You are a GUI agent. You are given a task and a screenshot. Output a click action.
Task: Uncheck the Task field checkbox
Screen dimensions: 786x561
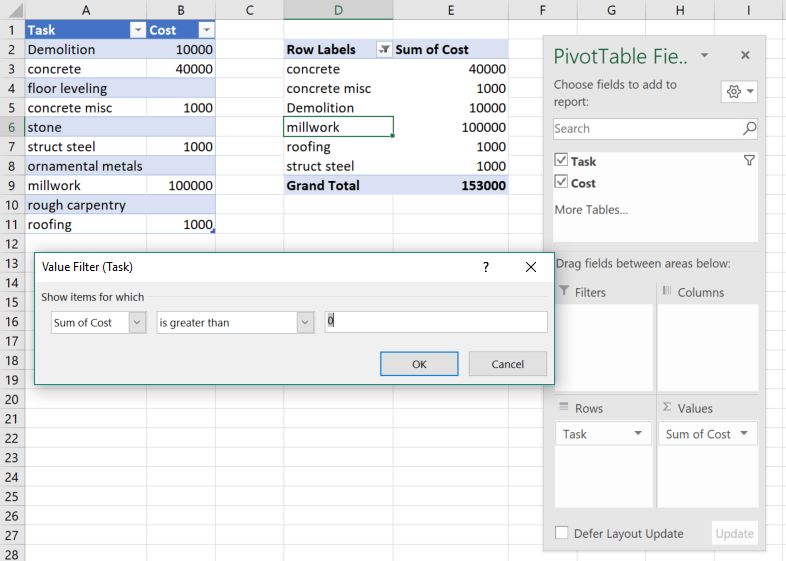point(561,160)
